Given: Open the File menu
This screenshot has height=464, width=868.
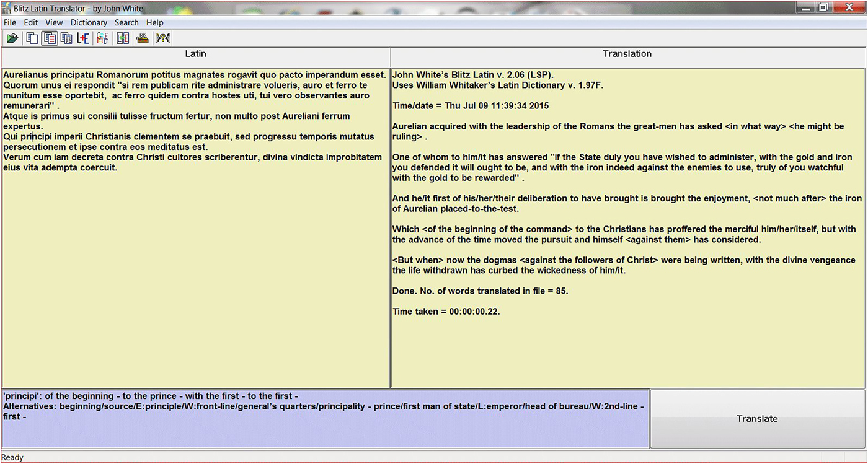Looking at the screenshot, I should (x=10, y=22).
